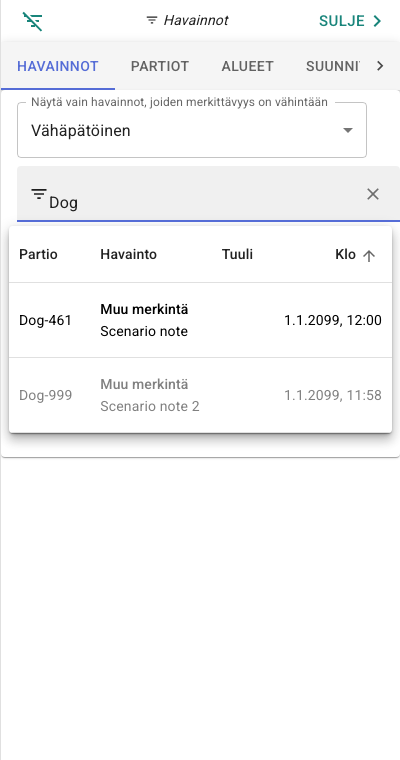Open the merkittävyys dropdown arrow
The width and height of the screenshot is (400, 760).
pyautogui.click(x=348, y=130)
